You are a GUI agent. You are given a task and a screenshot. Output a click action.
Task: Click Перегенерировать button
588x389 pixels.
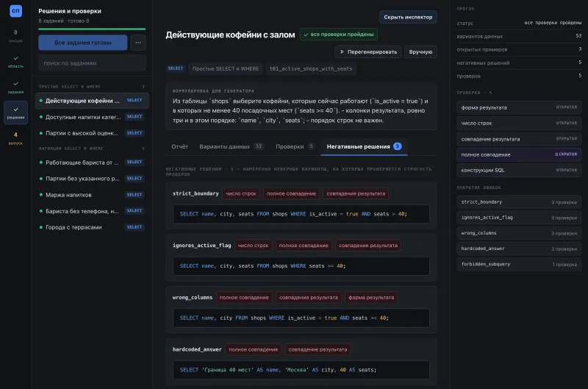368,51
